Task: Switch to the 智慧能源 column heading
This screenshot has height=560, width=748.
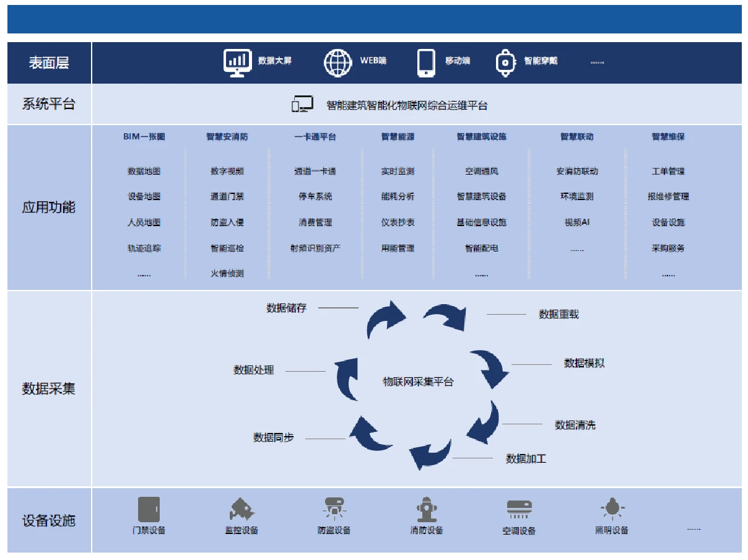Action: tap(398, 137)
